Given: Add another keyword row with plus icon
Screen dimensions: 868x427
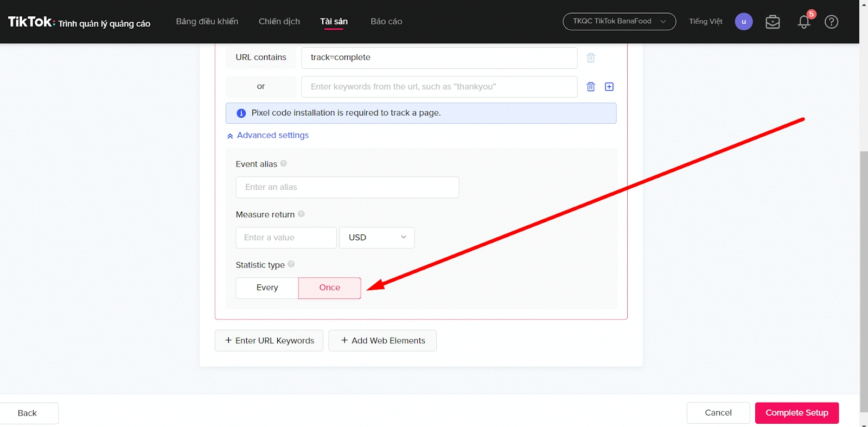Looking at the screenshot, I should [x=609, y=87].
